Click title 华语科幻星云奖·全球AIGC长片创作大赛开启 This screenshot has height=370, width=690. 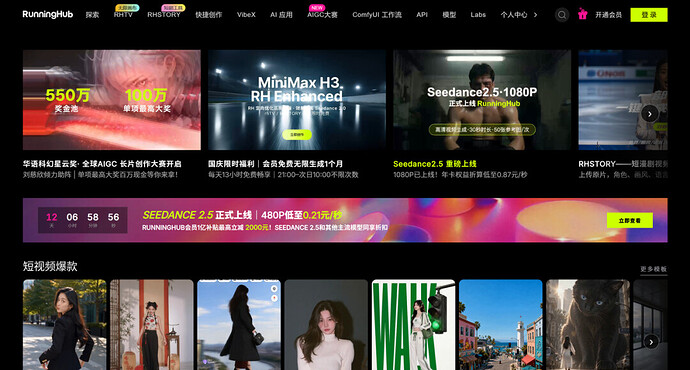[x=102, y=164]
